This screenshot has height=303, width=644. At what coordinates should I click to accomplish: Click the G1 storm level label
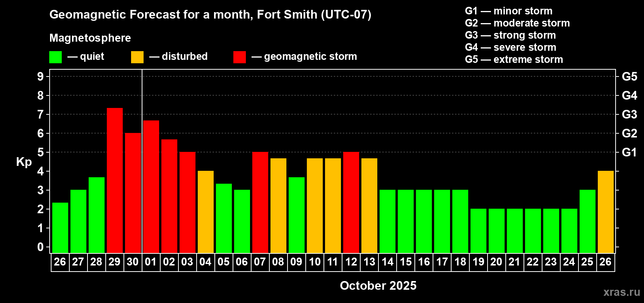(630, 152)
